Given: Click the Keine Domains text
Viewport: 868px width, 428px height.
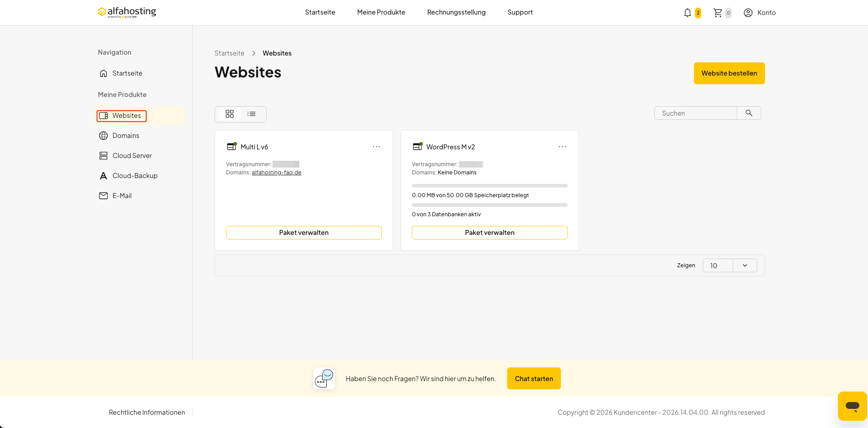Looking at the screenshot, I should pos(457,173).
